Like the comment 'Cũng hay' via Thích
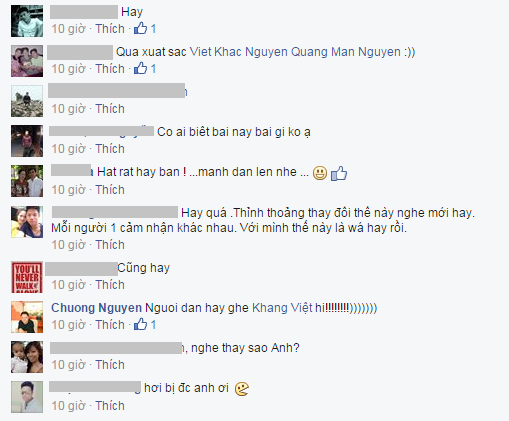 [110, 285]
